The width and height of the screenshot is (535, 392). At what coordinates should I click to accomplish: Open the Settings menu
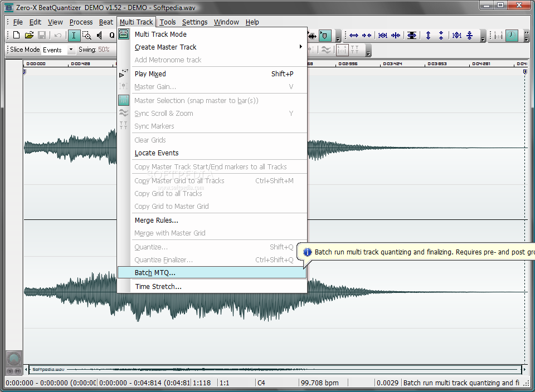click(194, 22)
